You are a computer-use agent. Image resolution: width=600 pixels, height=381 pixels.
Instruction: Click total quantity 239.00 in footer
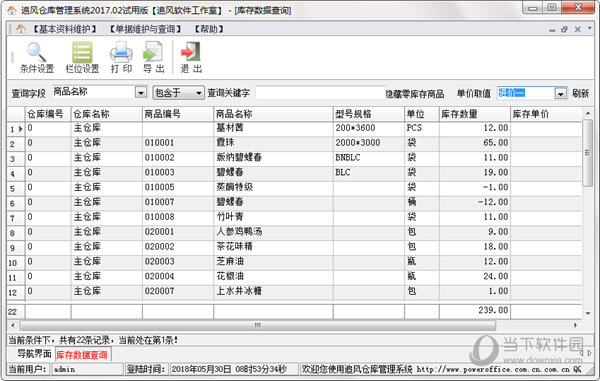click(x=475, y=311)
